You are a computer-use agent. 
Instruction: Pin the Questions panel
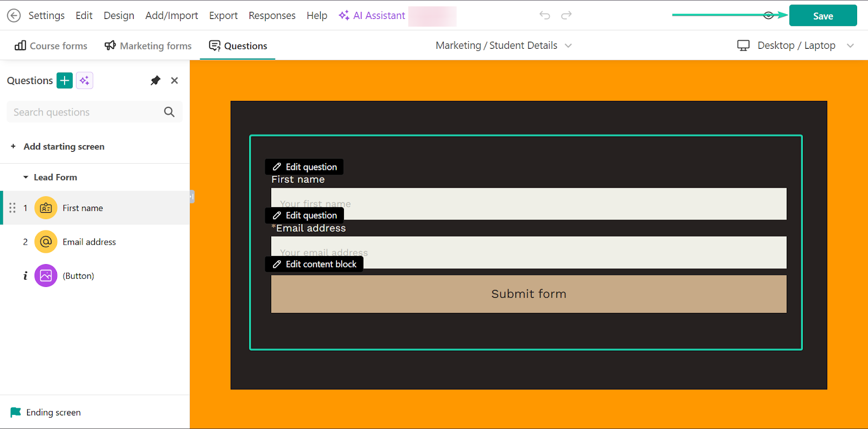click(155, 80)
